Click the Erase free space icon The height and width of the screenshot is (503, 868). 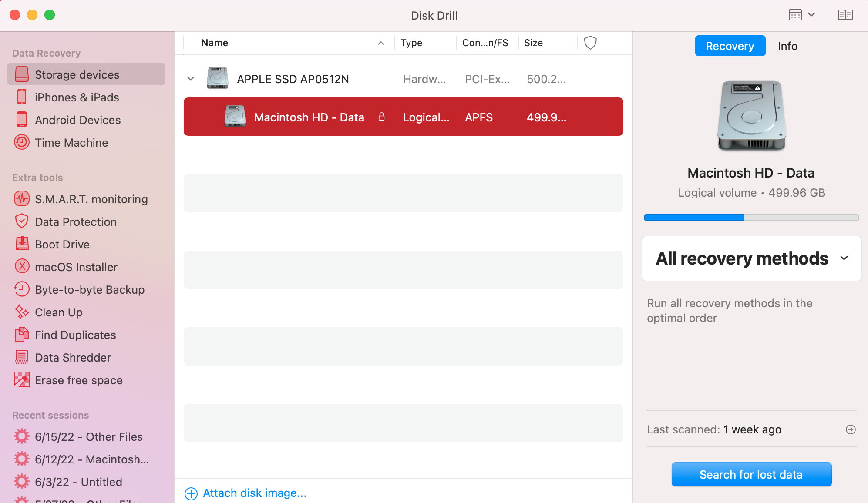tap(22, 380)
